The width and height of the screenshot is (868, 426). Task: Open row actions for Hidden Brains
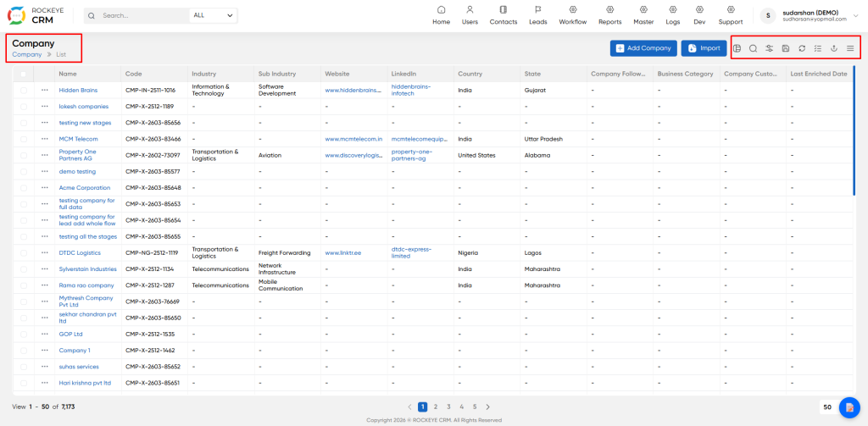coord(44,90)
